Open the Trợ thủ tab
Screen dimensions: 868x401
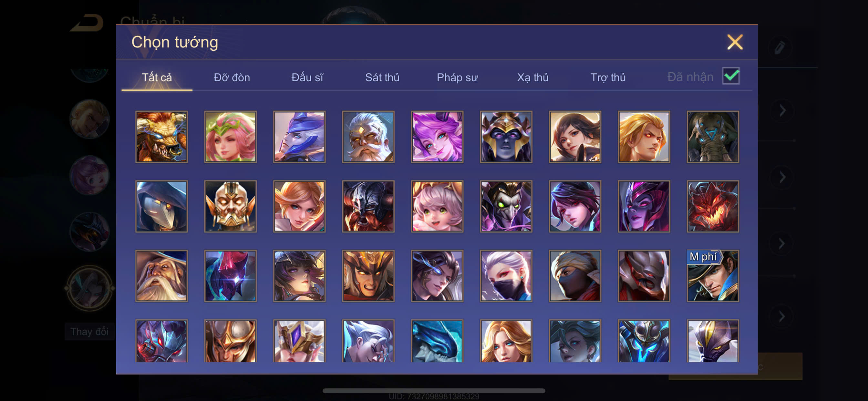[608, 77]
